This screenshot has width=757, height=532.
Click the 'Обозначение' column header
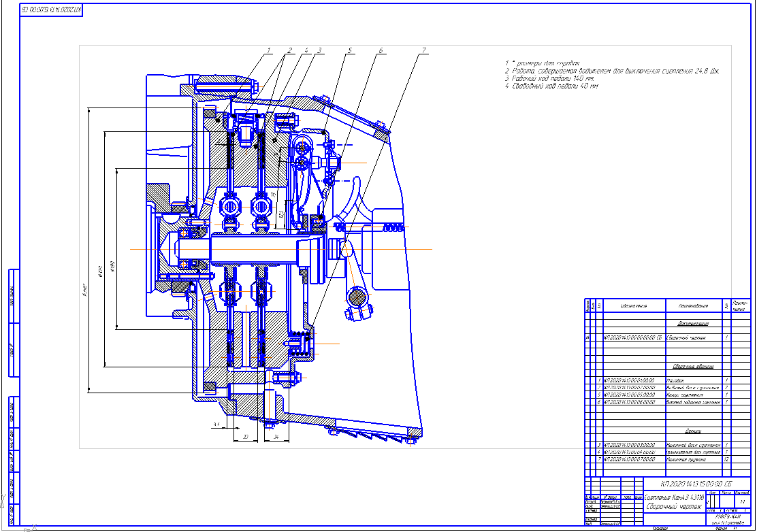point(634,305)
